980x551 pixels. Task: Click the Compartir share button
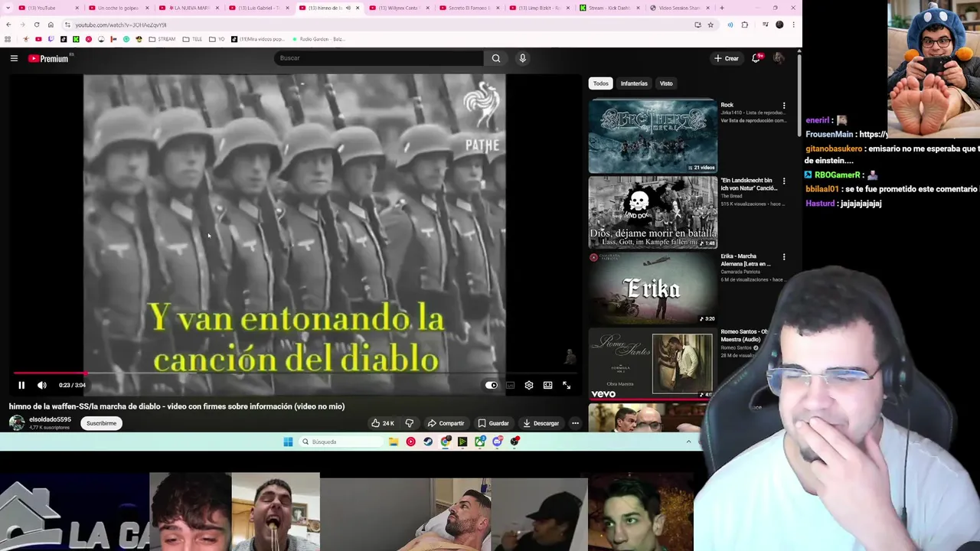(446, 423)
